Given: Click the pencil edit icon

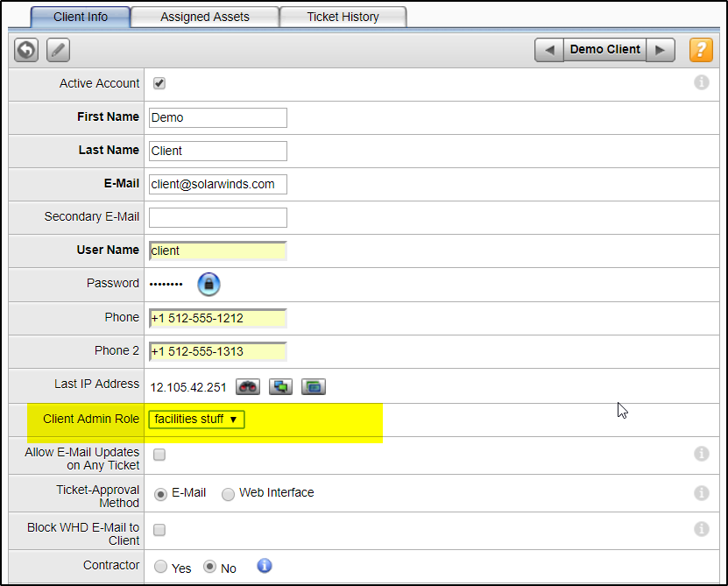Looking at the screenshot, I should coord(58,50).
